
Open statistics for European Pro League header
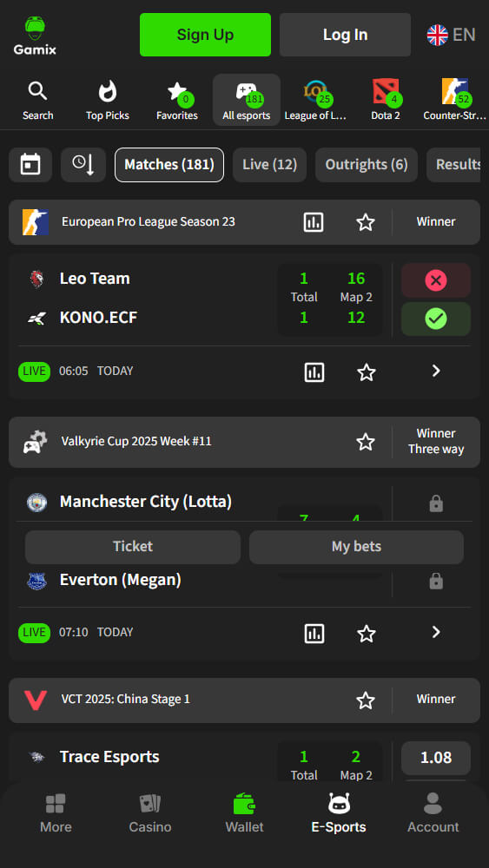314,222
